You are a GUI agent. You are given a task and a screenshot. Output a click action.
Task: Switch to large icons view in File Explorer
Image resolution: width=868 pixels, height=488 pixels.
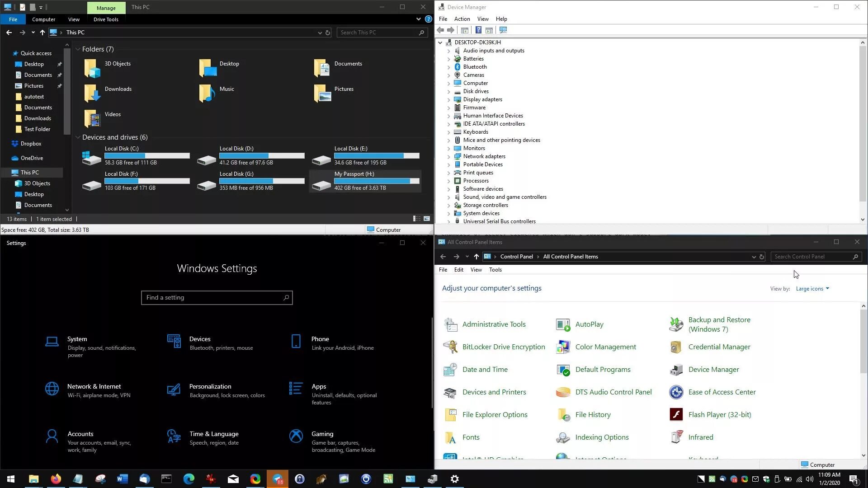(x=426, y=219)
